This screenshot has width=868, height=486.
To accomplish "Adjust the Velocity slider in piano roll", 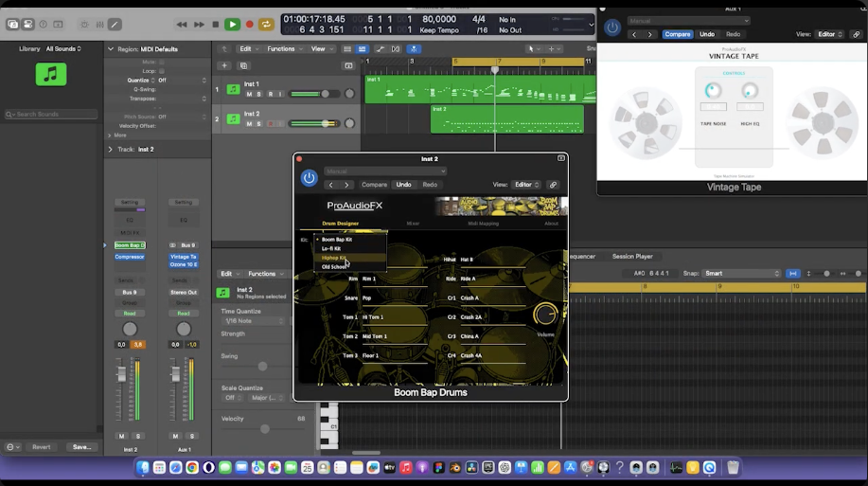I will pyautogui.click(x=263, y=429).
